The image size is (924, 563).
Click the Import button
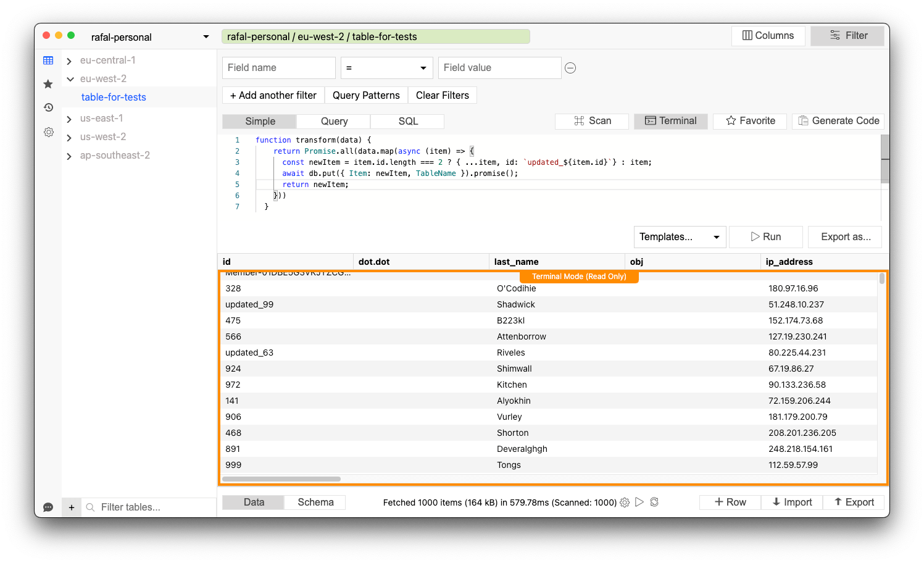click(792, 503)
